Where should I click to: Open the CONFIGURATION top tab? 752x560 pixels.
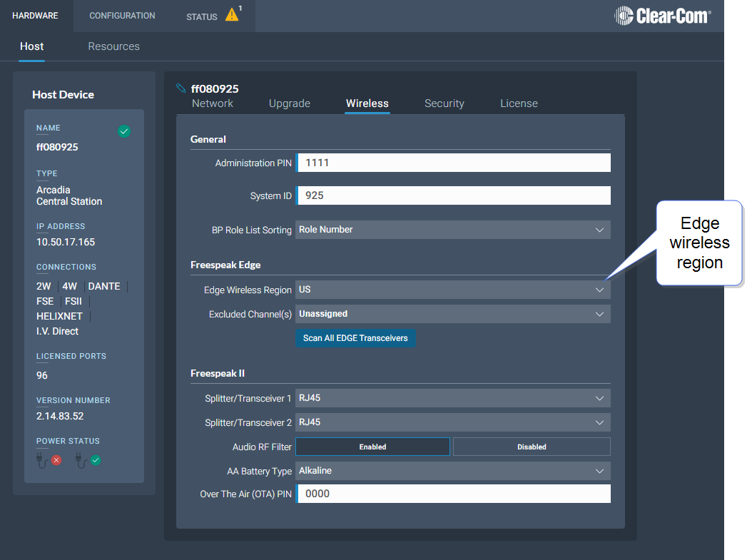pyautogui.click(x=122, y=16)
